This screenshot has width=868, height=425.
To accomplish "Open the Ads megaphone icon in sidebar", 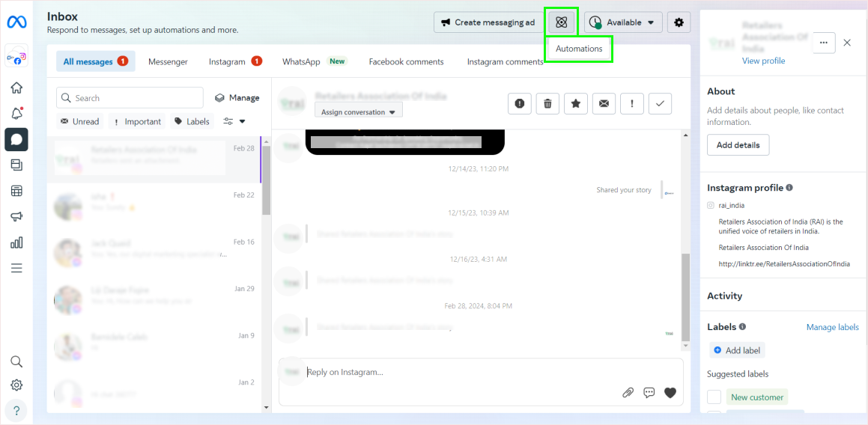I will click(16, 217).
